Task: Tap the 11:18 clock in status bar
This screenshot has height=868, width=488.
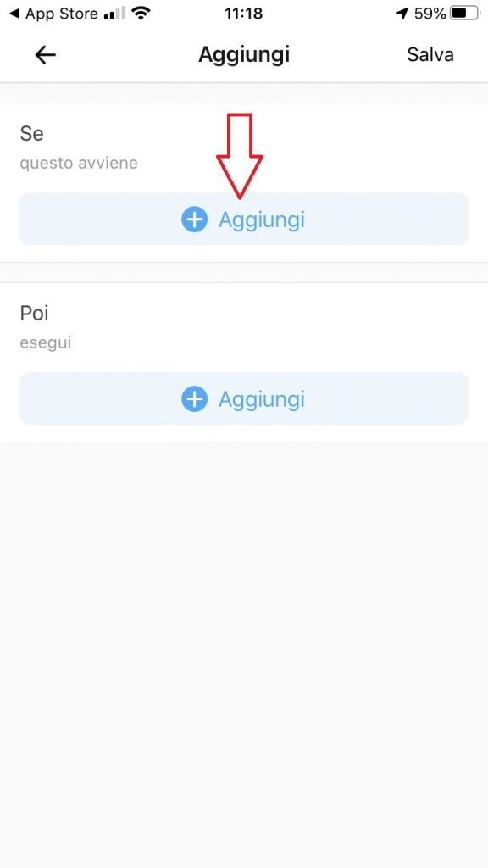Action: 243,14
